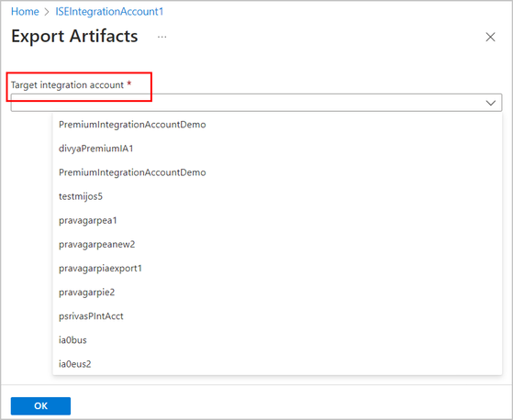513x420 pixels.
Task: Select ia0bus integration account
Action: tap(277, 340)
